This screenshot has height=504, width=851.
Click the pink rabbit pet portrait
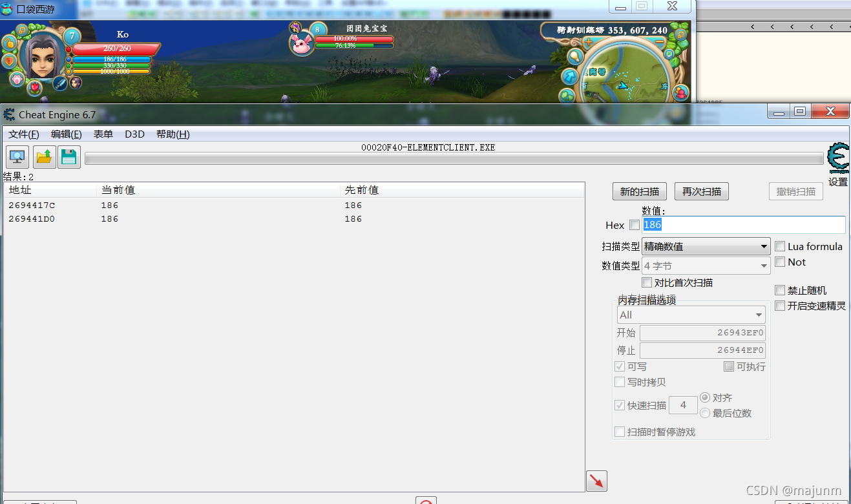tap(300, 45)
